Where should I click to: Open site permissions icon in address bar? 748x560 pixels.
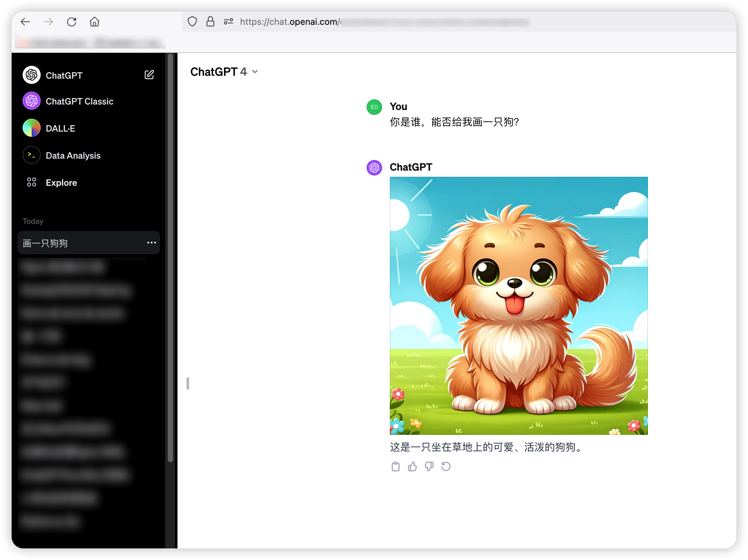pyautogui.click(x=228, y=22)
